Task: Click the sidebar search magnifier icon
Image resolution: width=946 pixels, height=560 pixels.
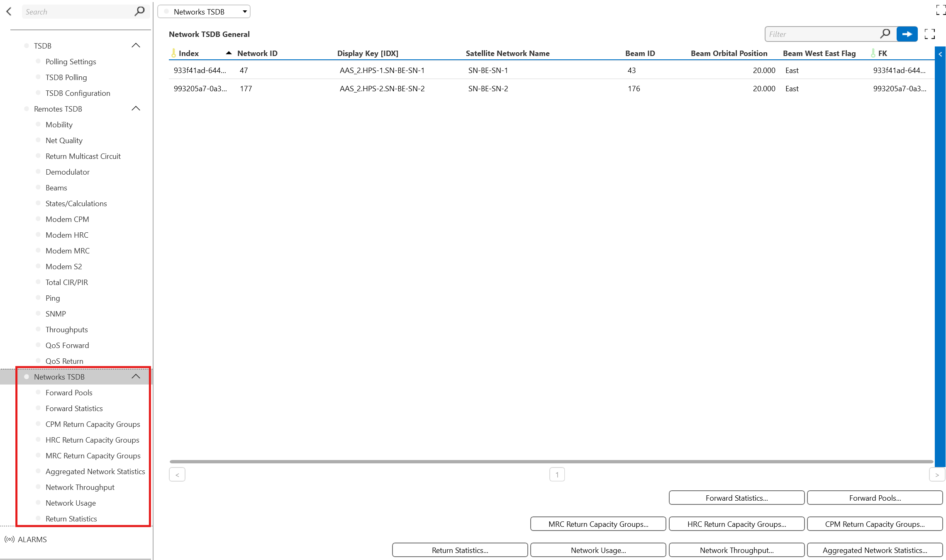Action: coord(139,11)
